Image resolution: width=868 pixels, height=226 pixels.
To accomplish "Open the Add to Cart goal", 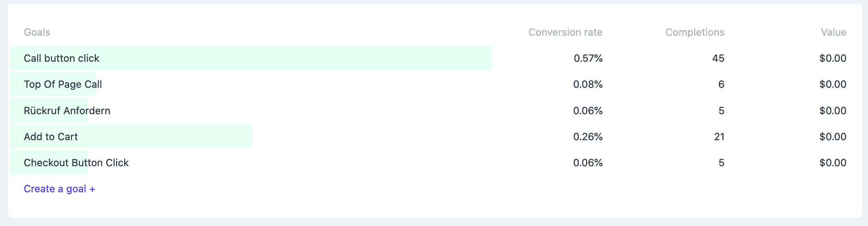I will pos(51,137).
